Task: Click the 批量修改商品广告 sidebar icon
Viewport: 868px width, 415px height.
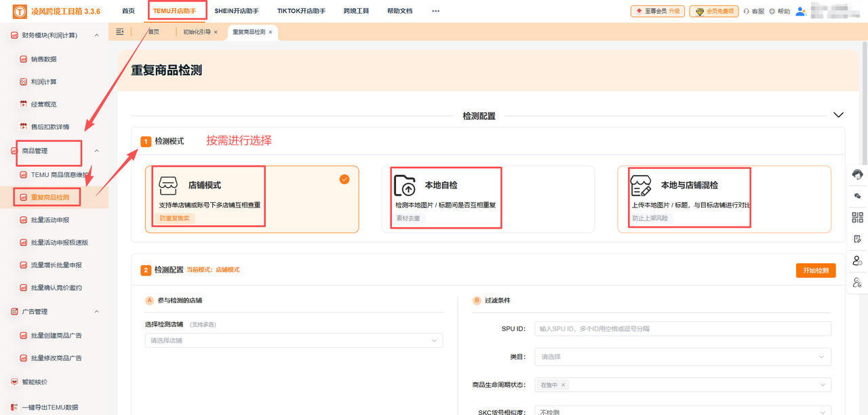Action: pyautogui.click(x=24, y=358)
